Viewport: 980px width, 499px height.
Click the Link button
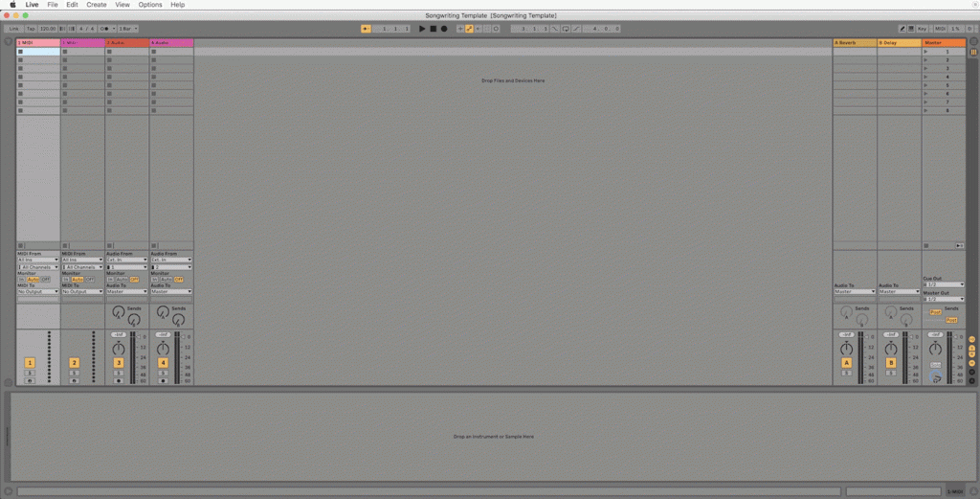(15, 29)
